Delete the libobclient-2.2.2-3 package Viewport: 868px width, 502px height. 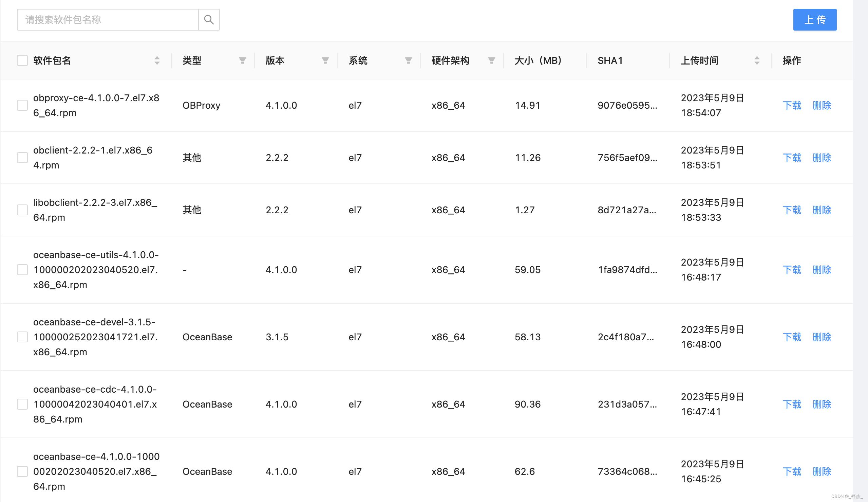tap(822, 210)
